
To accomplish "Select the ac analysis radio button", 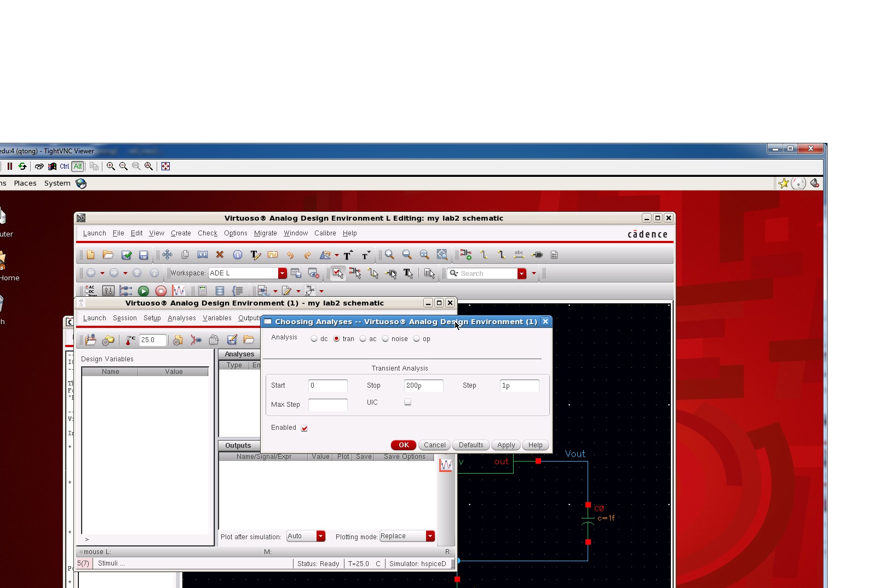I will pyautogui.click(x=363, y=339).
